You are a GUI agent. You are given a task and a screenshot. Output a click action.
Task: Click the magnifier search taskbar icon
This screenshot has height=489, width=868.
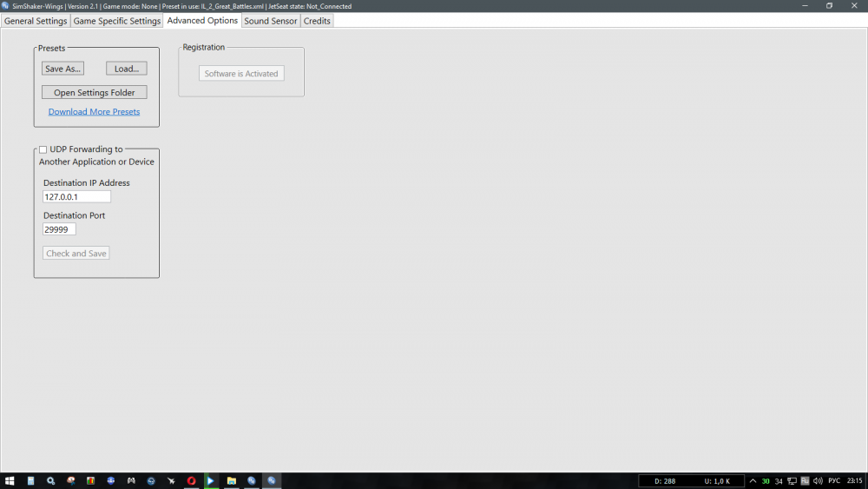50,480
